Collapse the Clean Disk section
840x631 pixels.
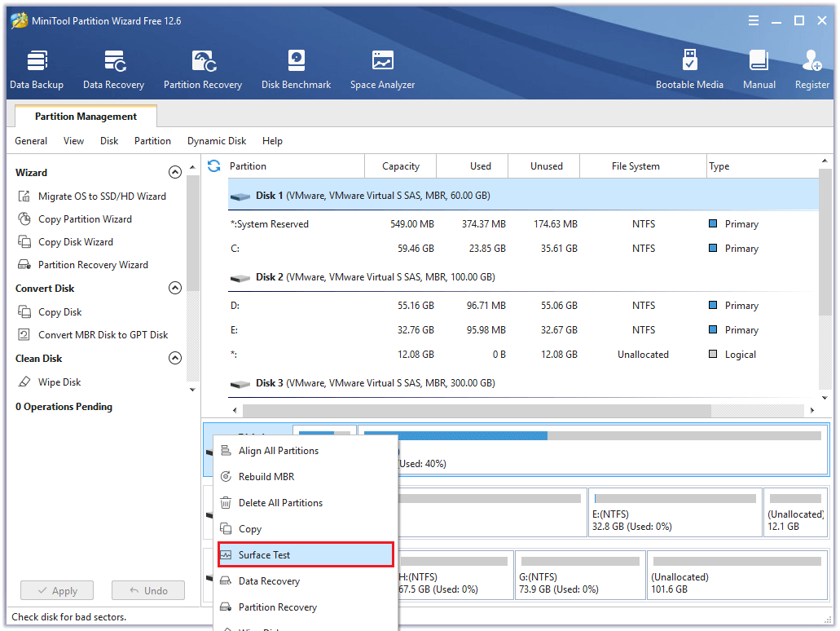[174, 358]
